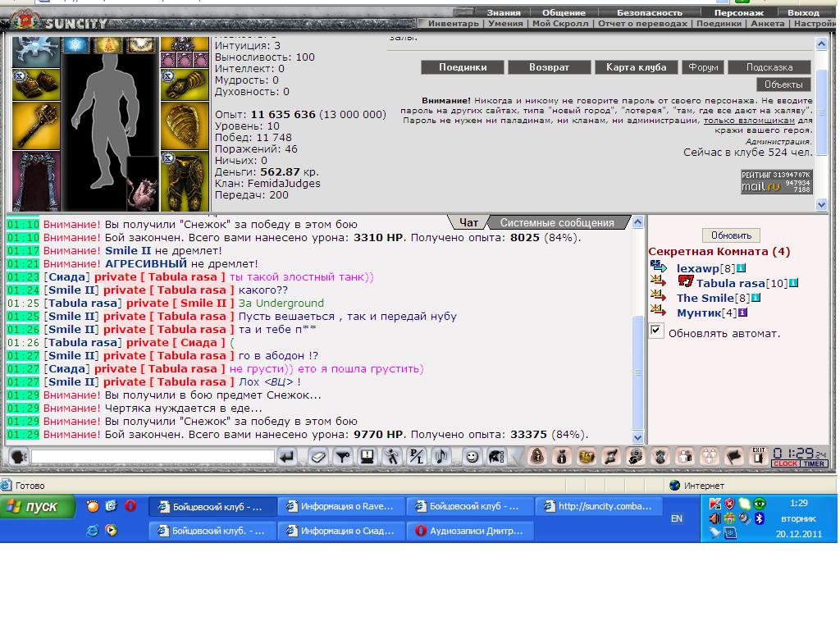Viewport: 840px width, 630px height.
Task: Click the bracers equipment slot on left
Action: [x=36, y=84]
